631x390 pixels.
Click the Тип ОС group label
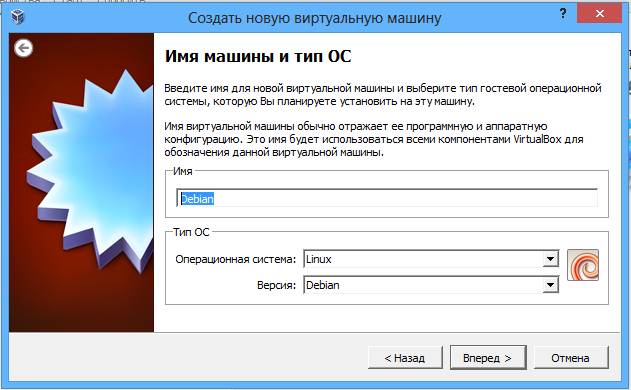(191, 232)
